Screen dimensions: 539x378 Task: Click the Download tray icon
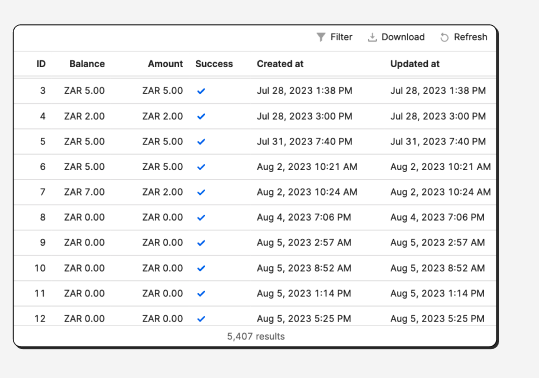(372, 37)
